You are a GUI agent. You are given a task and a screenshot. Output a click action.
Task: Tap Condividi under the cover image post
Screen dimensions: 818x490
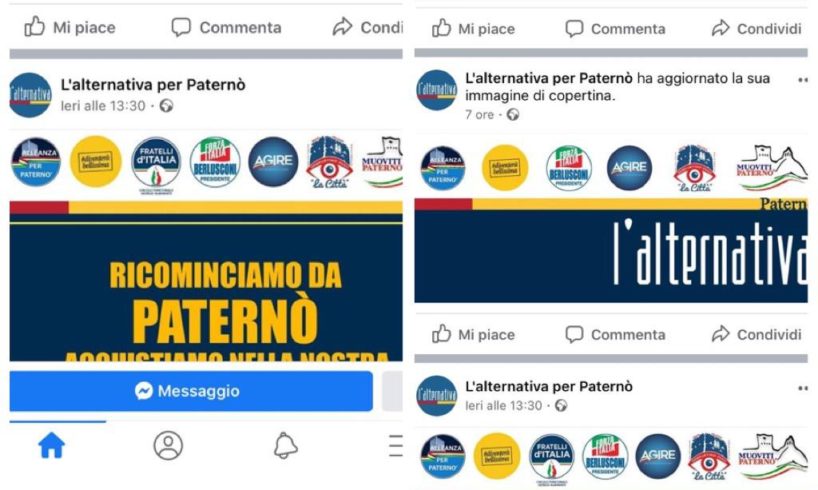point(756,334)
